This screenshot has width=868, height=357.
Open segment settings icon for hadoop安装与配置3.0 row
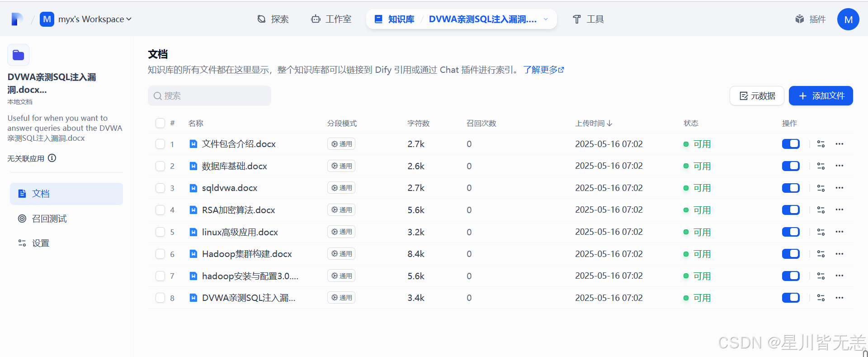click(x=821, y=276)
